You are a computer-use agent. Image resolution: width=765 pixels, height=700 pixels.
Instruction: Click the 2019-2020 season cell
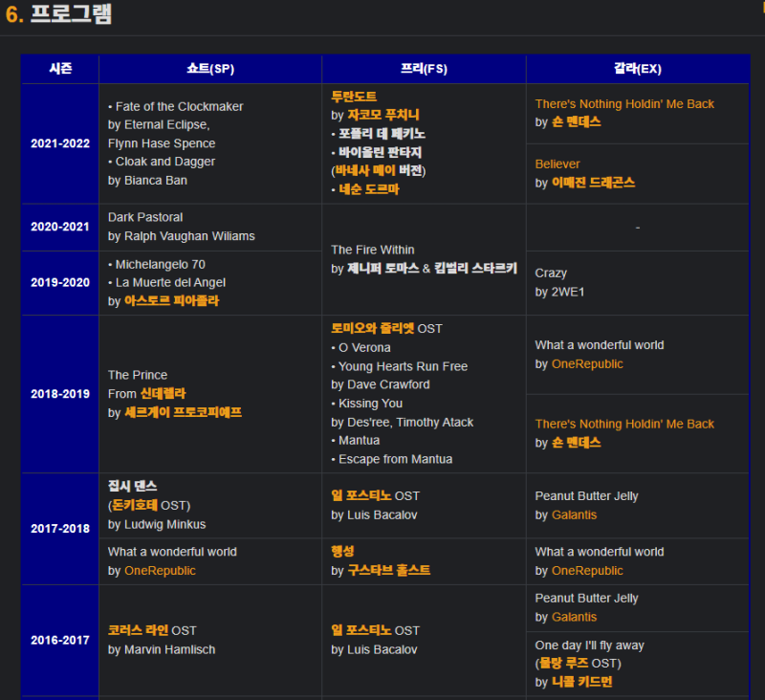tap(60, 282)
